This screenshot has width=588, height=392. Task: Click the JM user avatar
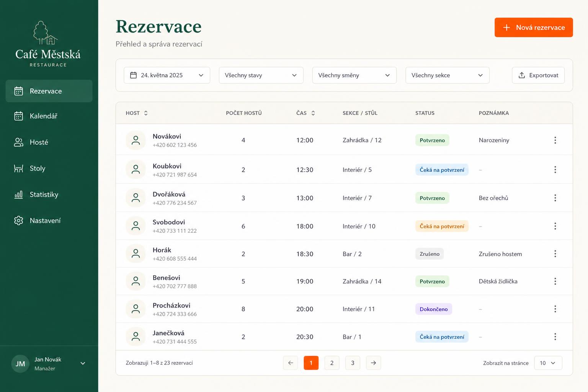coord(20,364)
